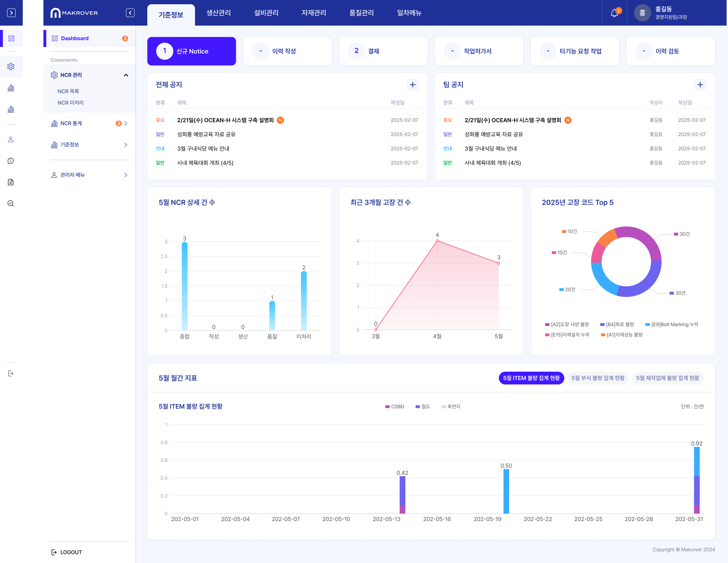
Task: Expand mini rail with right arrow icon
Action: pos(11,13)
